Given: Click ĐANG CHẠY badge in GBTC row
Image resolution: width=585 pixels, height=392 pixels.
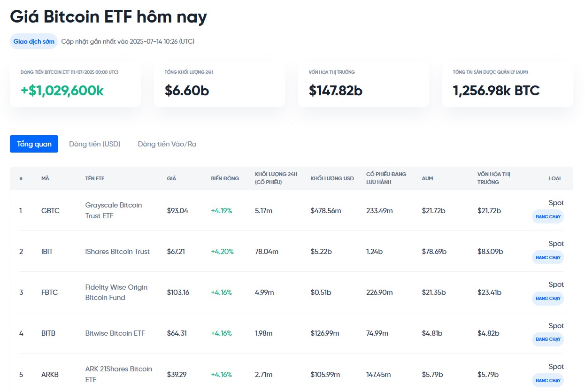Looking at the screenshot, I should pos(548,216).
